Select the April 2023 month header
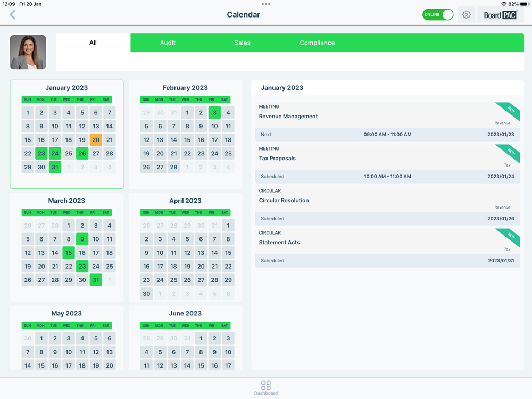This screenshot has height=399, width=532. [x=185, y=201]
